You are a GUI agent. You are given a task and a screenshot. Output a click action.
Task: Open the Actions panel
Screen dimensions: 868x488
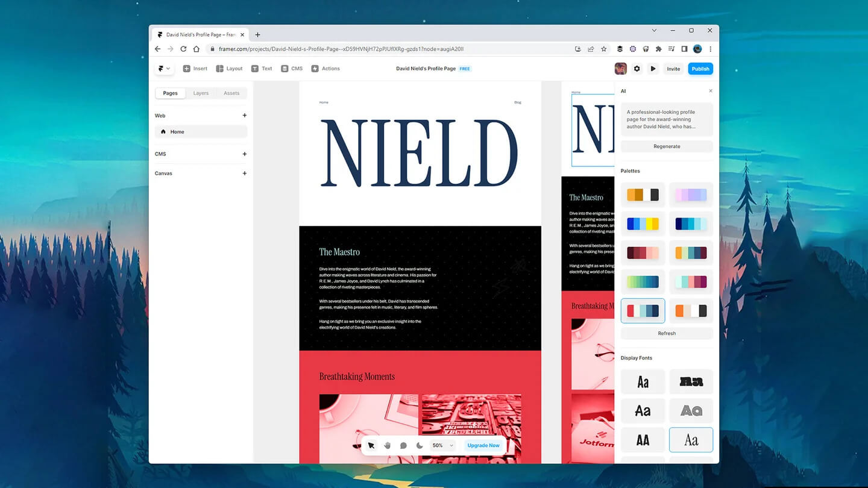point(325,68)
